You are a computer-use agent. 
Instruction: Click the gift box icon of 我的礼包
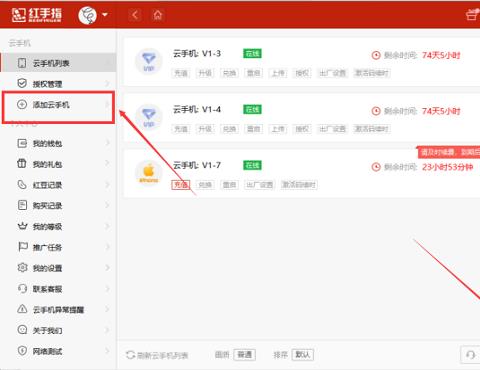pyautogui.click(x=22, y=164)
